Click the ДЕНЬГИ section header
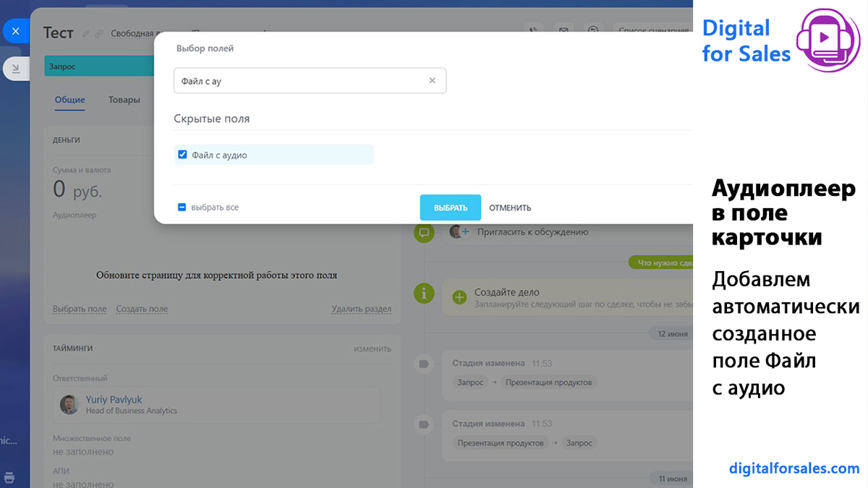 [67, 140]
